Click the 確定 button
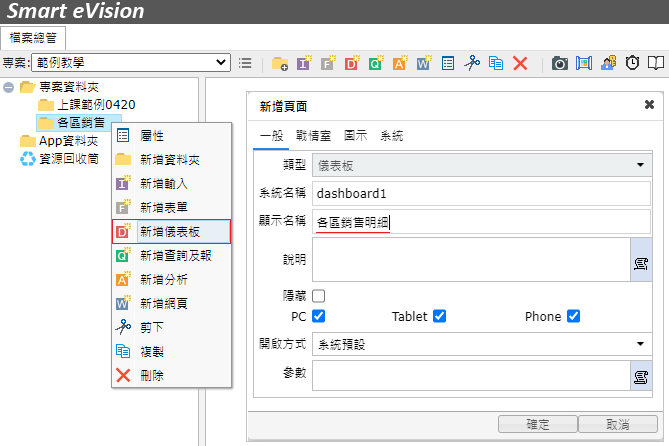Screen dimensions: 669x446 tap(538, 424)
